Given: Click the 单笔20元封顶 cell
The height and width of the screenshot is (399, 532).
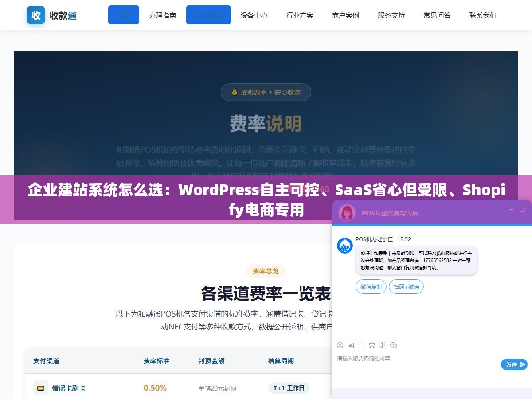Looking at the screenshot, I should click(x=217, y=388).
